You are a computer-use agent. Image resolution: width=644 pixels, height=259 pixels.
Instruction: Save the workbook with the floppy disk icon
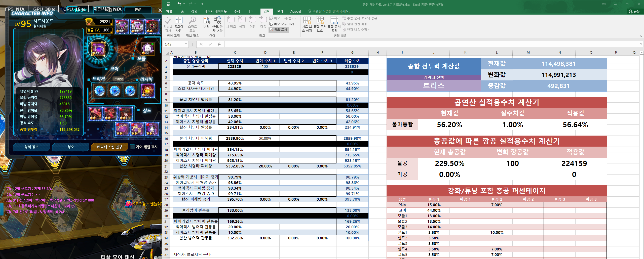169,4
